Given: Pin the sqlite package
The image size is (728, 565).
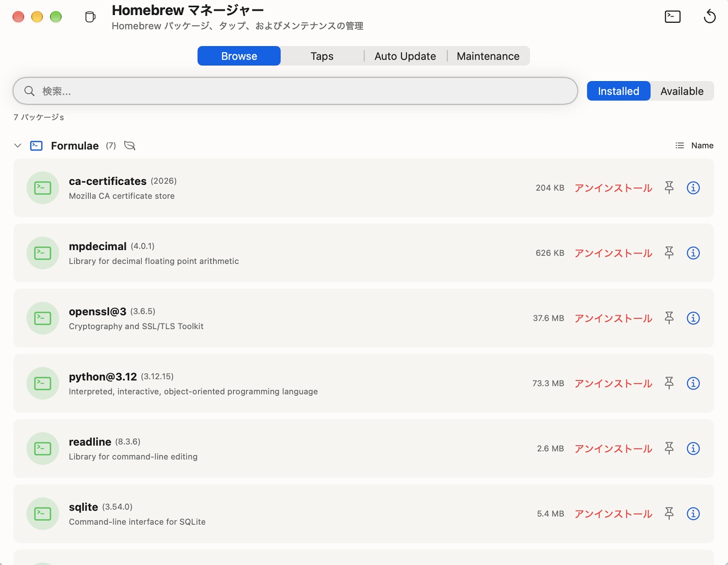Looking at the screenshot, I should pyautogui.click(x=669, y=514).
